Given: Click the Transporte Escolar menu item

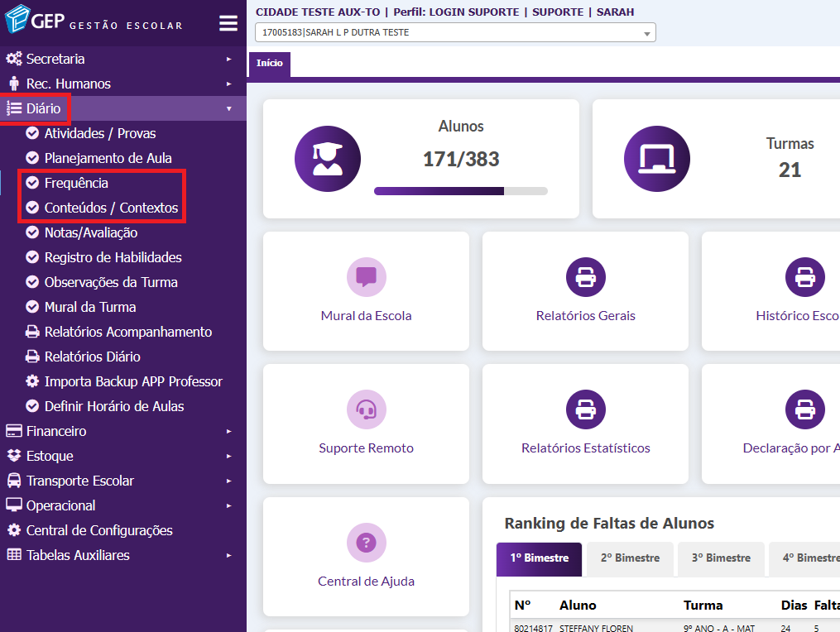Looking at the screenshot, I should point(79,481).
